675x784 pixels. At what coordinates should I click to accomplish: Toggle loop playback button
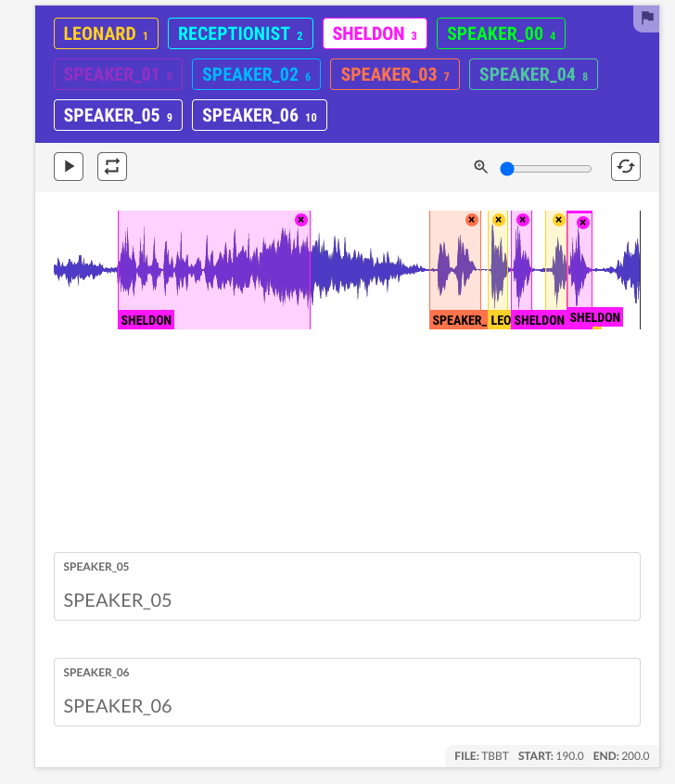112,166
